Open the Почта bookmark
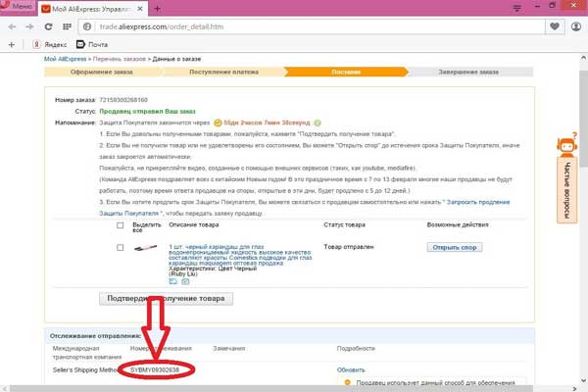This screenshot has width=588, height=392. pos(92,44)
